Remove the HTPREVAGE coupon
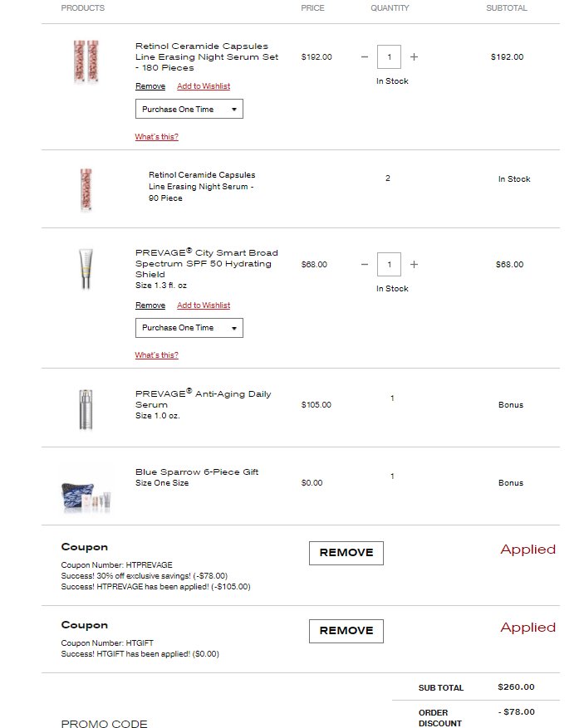Screen dimensions: 584x728 [x=346, y=553]
